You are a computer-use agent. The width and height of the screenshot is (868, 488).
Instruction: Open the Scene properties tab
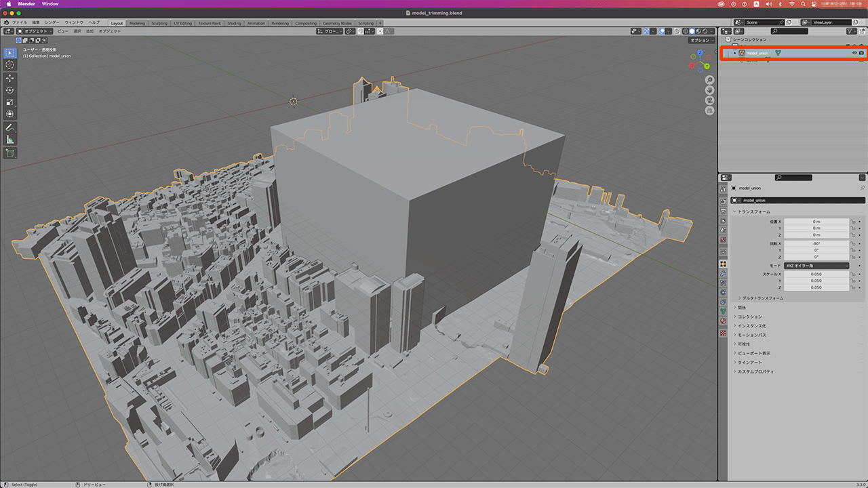pyautogui.click(x=723, y=230)
